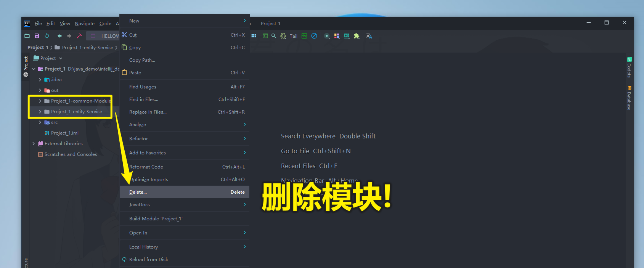Screen dimensions: 644x268
Task: Open the Project tool window side tab
Action: pyautogui.click(x=26, y=67)
